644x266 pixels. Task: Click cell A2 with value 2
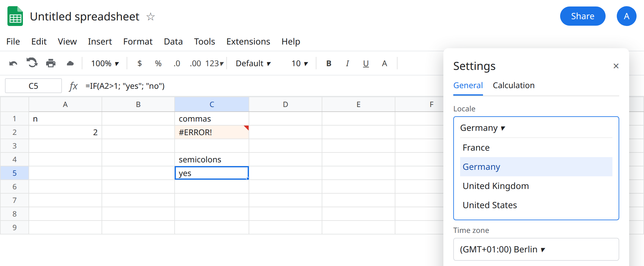[x=65, y=132]
